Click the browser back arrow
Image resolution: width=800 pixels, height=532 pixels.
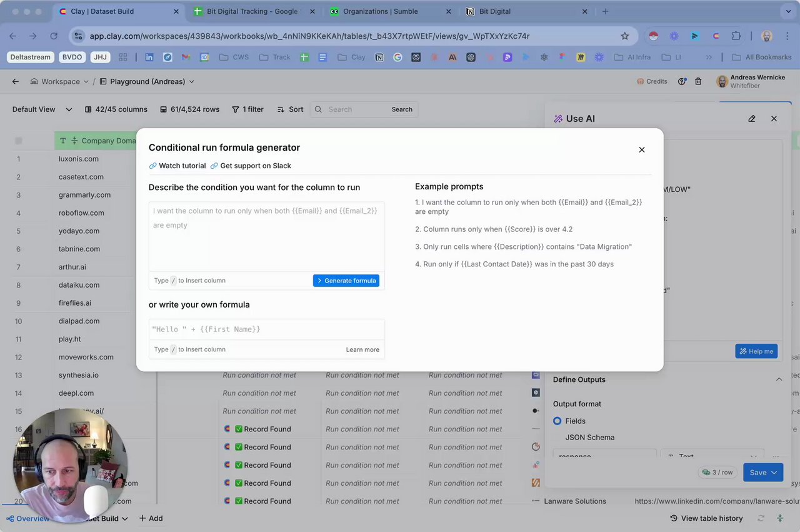coord(13,36)
